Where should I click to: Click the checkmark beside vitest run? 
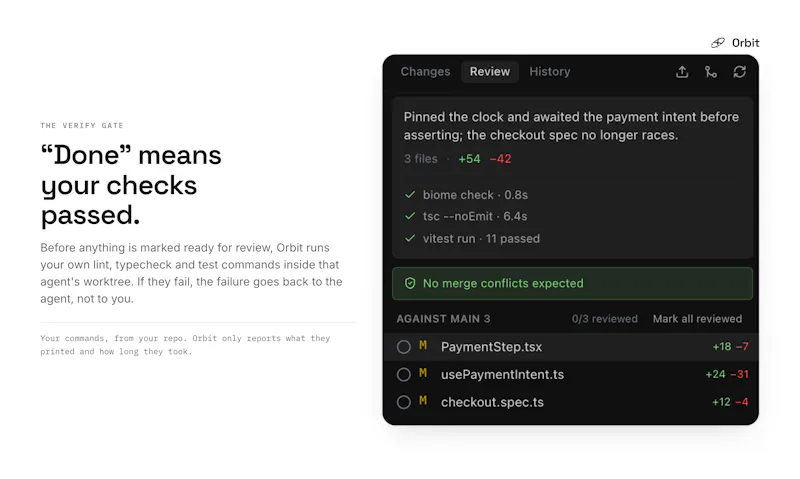tap(410, 238)
